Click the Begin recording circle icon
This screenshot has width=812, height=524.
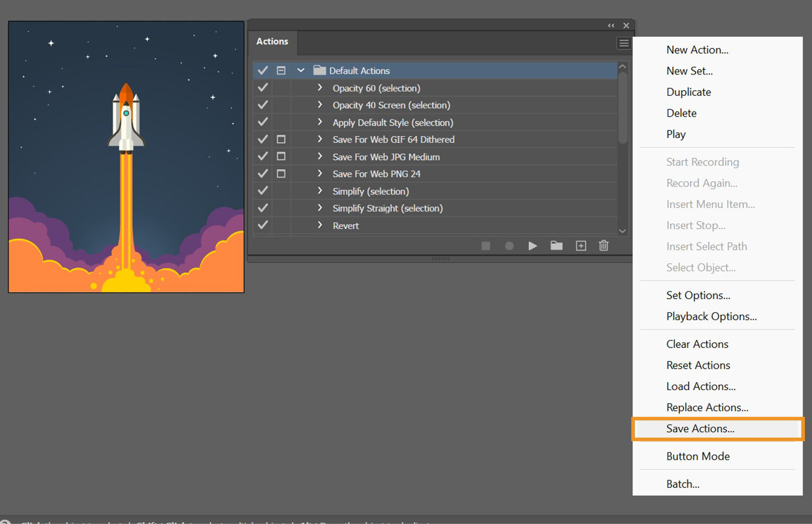pos(509,246)
